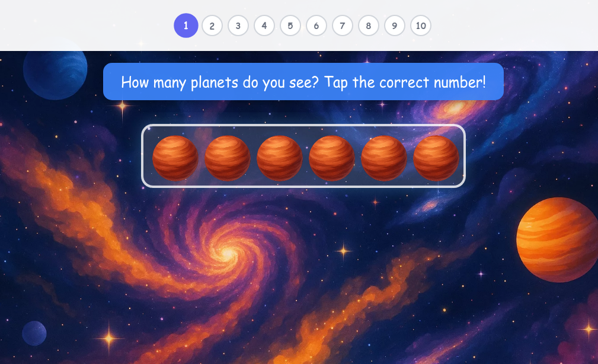Tap number 6 to answer the question
Viewport: 598px width, 364px height.
316,25
